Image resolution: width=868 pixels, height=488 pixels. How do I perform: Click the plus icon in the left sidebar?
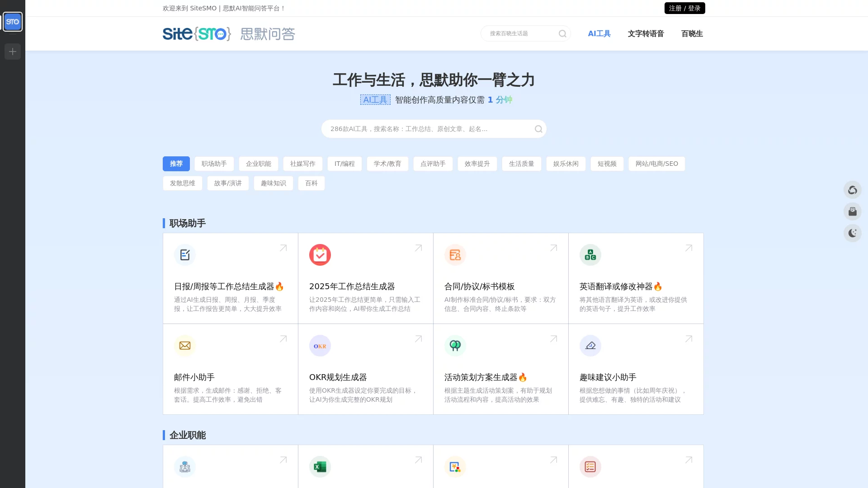(x=12, y=52)
